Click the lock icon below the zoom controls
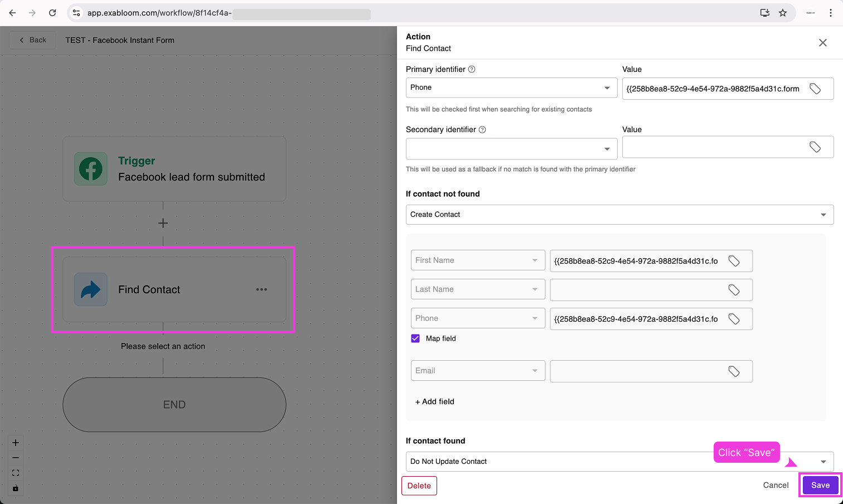The image size is (843, 504). (x=15, y=488)
